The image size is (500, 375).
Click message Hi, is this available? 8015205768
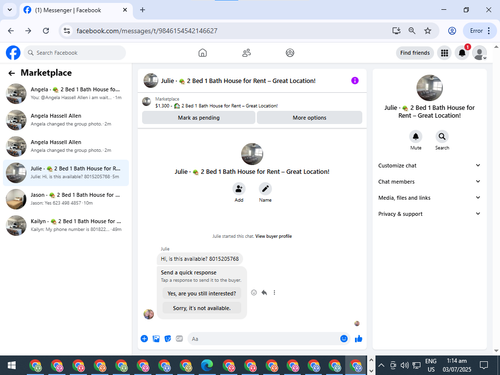pos(200,259)
